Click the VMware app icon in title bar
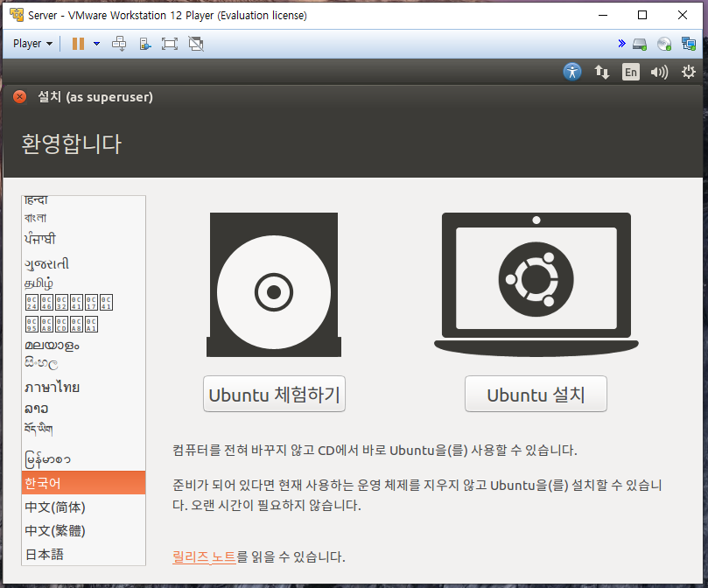The image size is (708, 588). click(17, 15)
